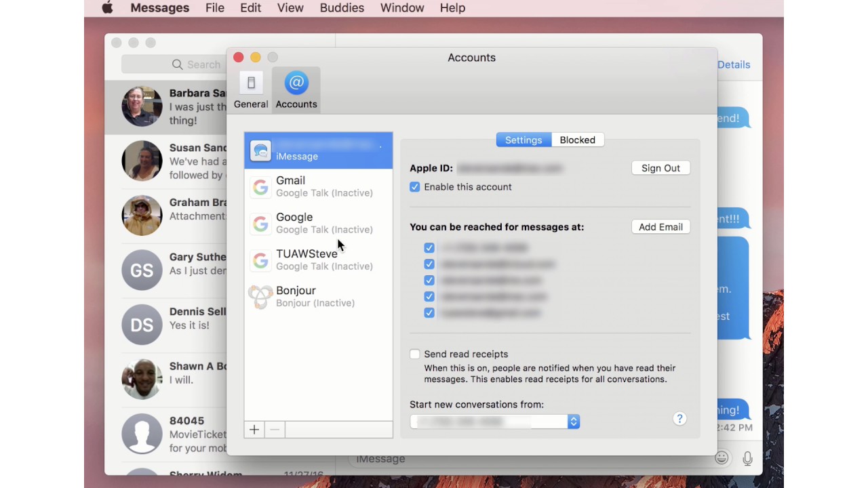
Task: Remove account with the minus button
Action: 275,430
